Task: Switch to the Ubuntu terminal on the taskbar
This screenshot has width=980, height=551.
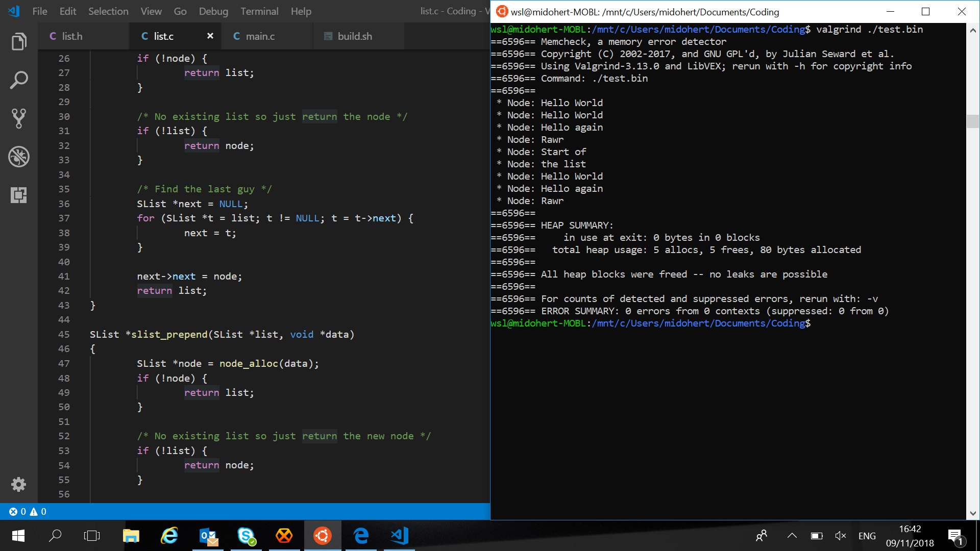Action: [323, 536]
